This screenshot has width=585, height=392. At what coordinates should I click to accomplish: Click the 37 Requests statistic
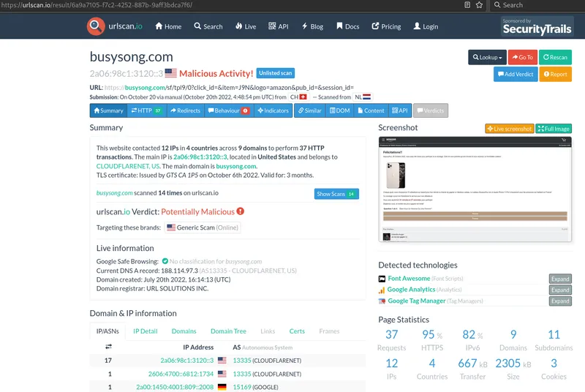coord(391,340)
